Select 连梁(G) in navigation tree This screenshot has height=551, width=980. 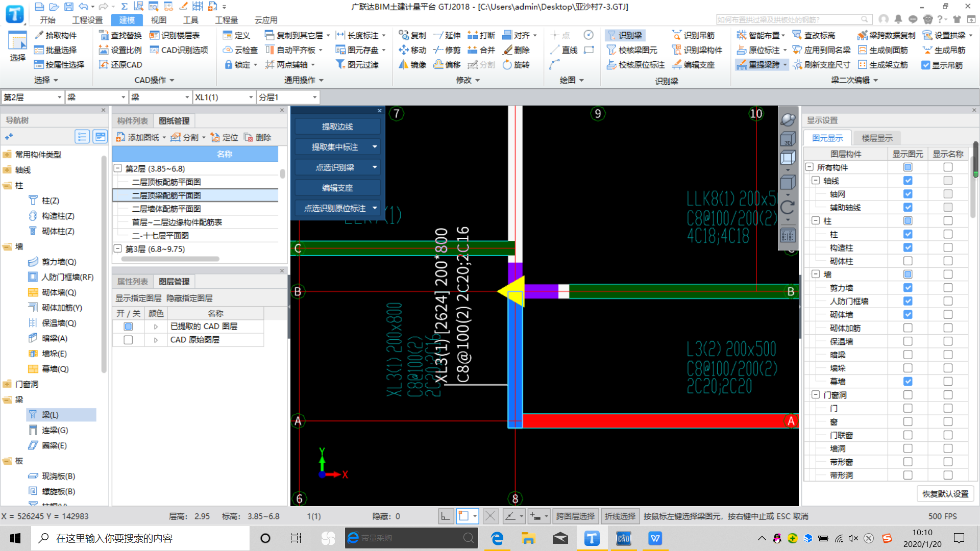tap(55, 430)
